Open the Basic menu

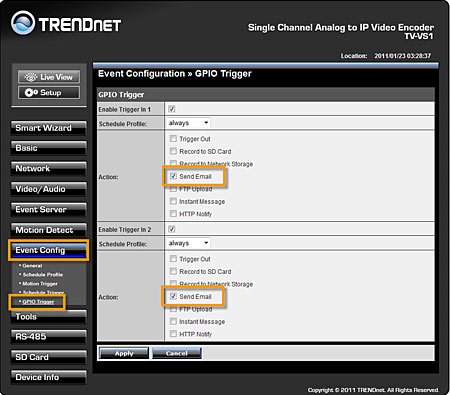(x=48, y=148)
